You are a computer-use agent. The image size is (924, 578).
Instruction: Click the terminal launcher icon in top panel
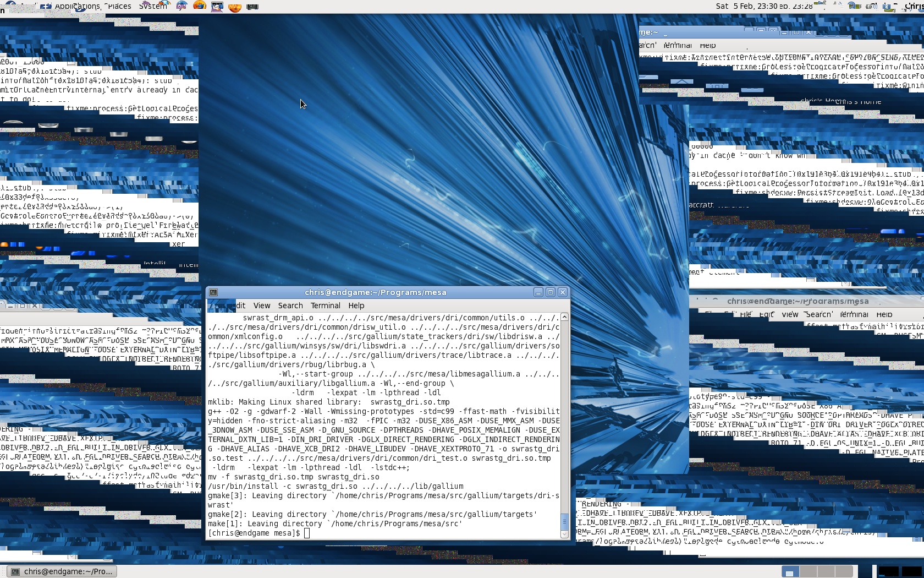[x=252, y=7]
